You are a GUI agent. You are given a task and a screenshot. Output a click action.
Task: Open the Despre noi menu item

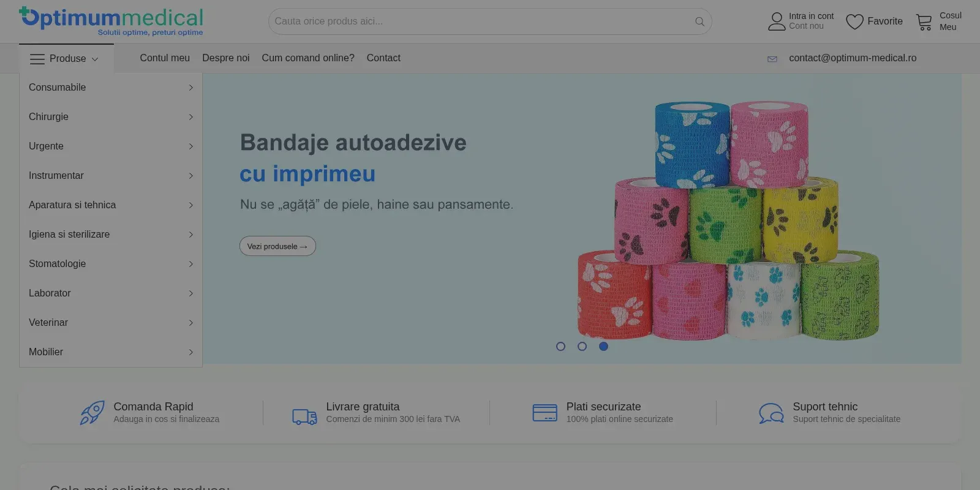(226, 58)
